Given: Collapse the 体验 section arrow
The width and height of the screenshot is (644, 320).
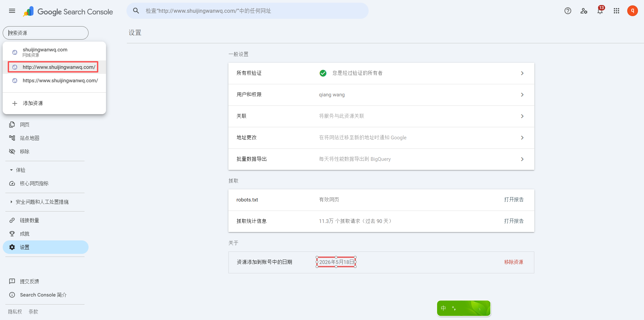Looking at the screenshot, I should [11, 170].
